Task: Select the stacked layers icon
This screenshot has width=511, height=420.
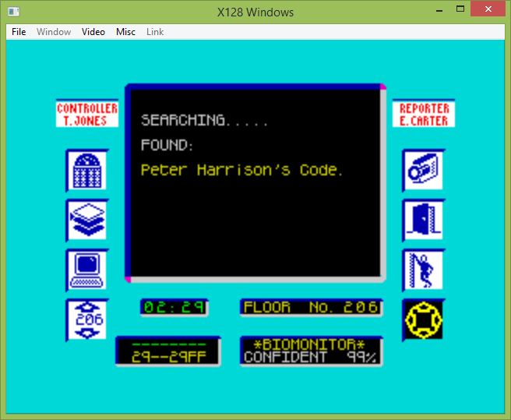Action: pyautogui.click(x=86, y=220)
